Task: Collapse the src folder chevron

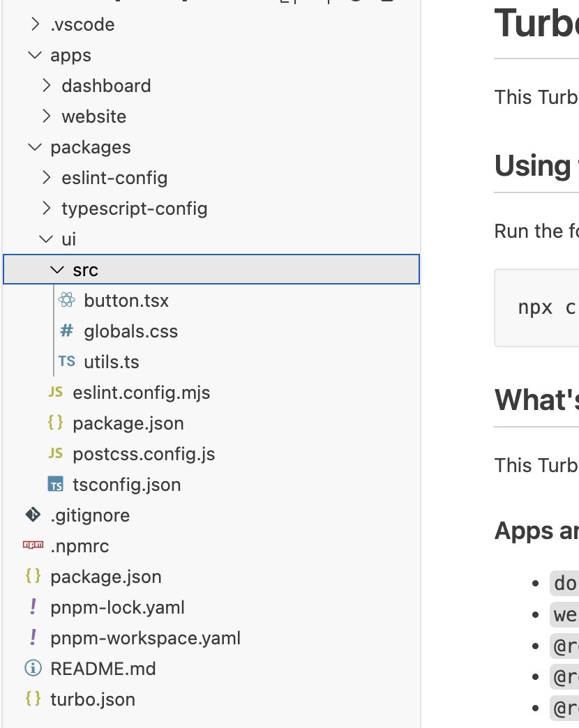Action: [57, 269]
